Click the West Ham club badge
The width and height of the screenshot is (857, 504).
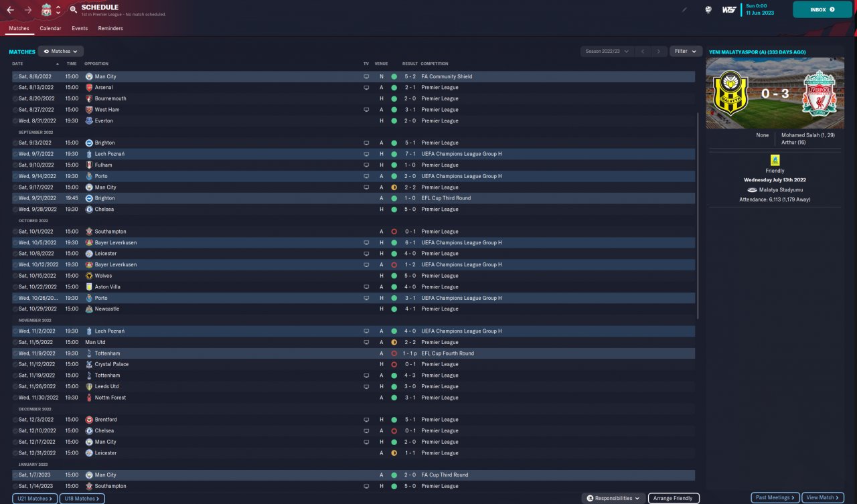pos(89,110)
